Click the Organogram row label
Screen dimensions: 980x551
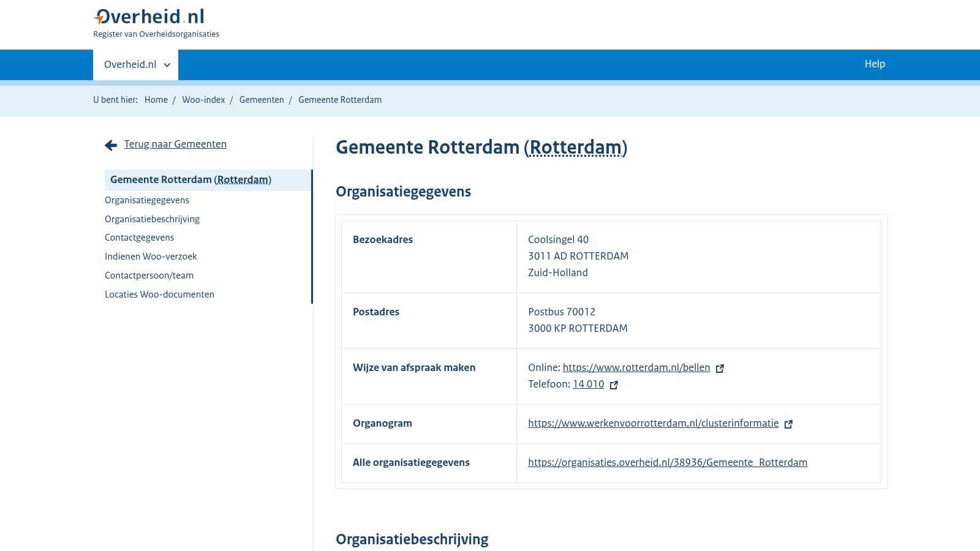click(x=382, y=423)
